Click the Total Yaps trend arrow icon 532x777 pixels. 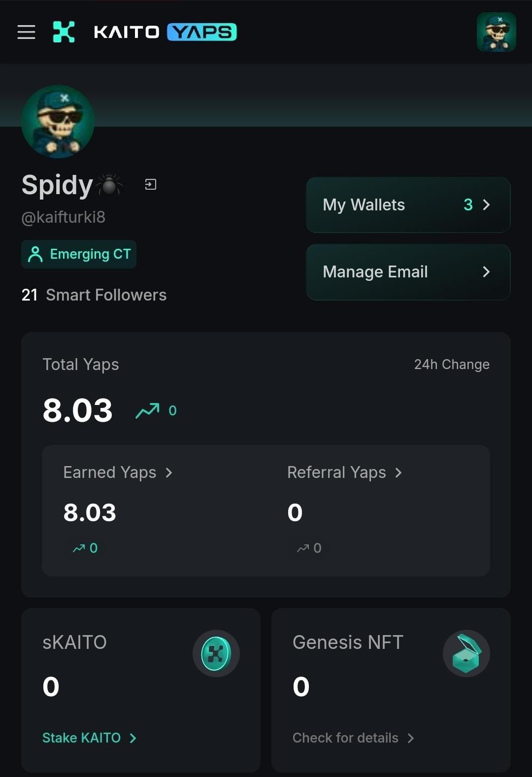click(147, 410)
